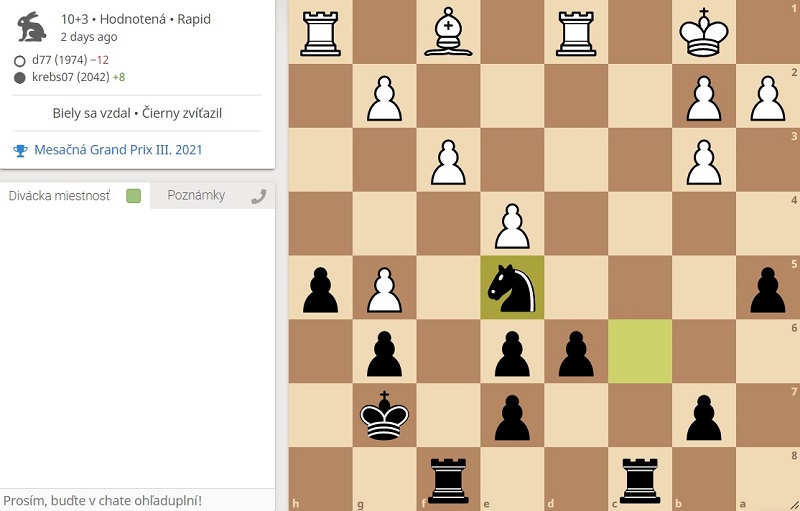Click the rapid rabbit icon
Screen dimensions: 800x511
(32, 27)
